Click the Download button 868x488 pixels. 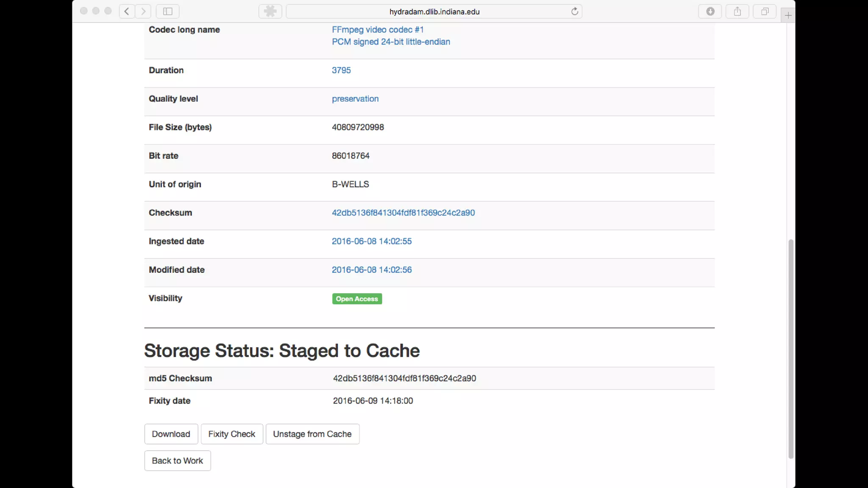click(171, 434)
